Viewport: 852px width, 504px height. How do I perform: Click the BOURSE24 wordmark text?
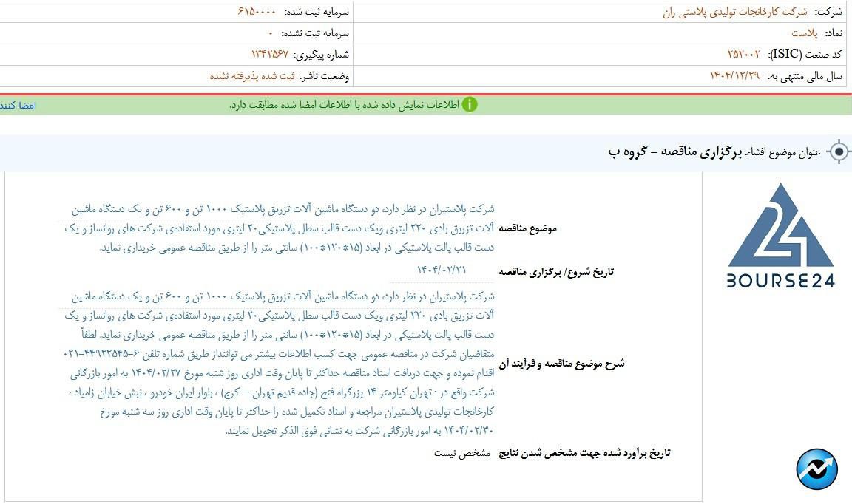780,280
